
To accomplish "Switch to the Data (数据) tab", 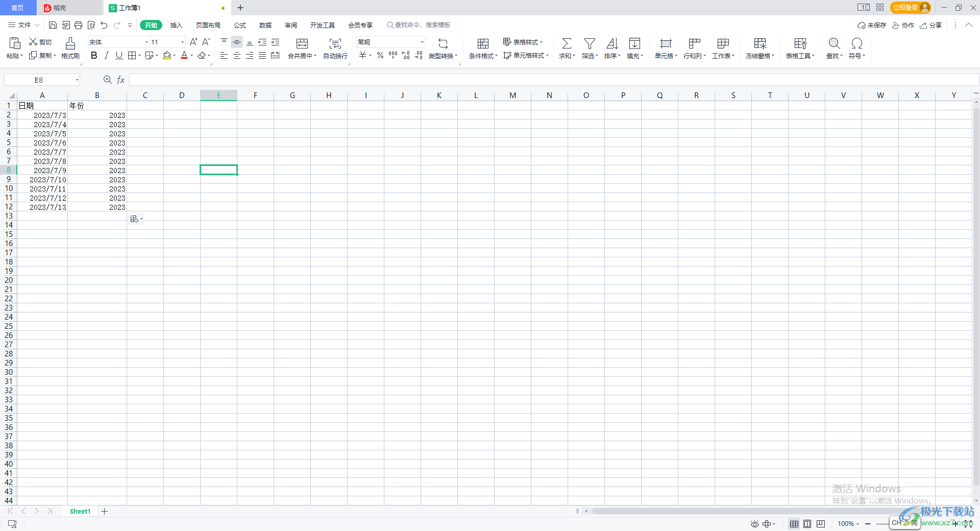I will 265,25.
